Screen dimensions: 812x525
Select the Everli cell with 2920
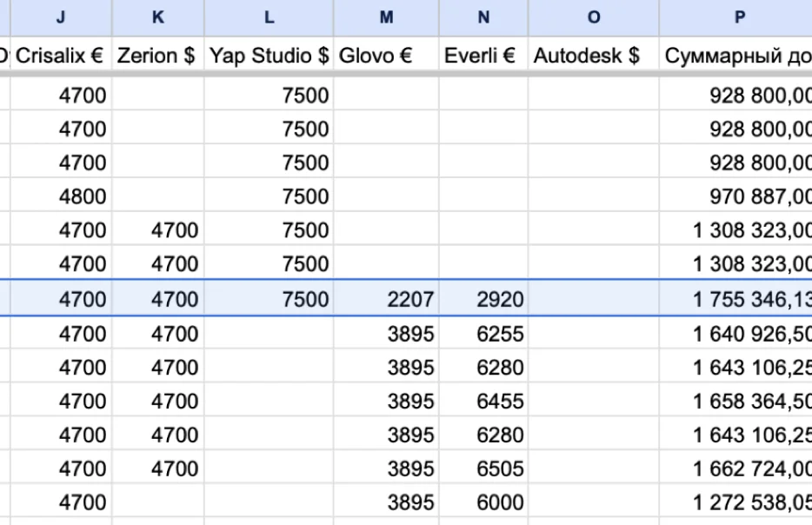[483, 299]
